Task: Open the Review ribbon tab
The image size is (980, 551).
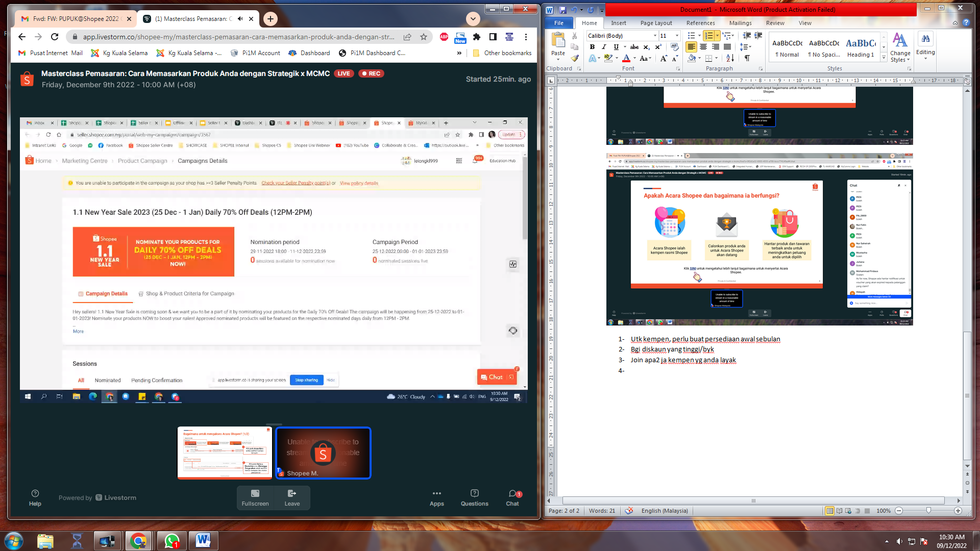Action: click(x=775, y=23)
